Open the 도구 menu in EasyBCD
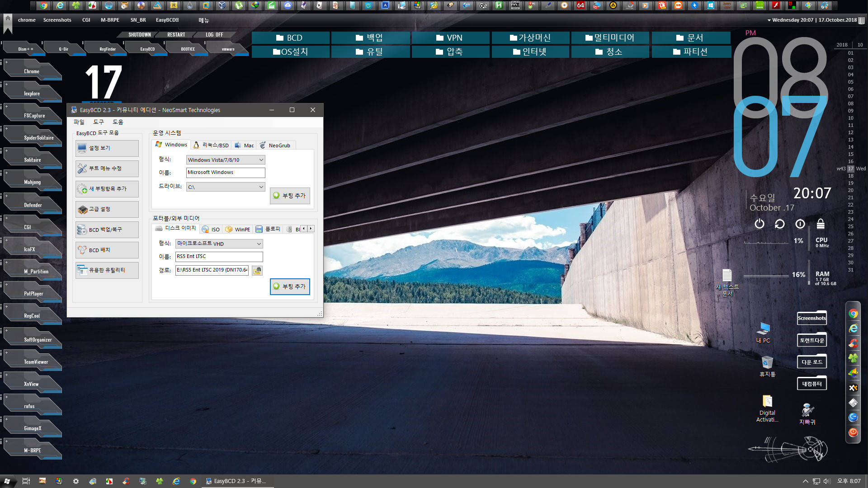This screenshot has height=488, width=868. click(99, 122)
